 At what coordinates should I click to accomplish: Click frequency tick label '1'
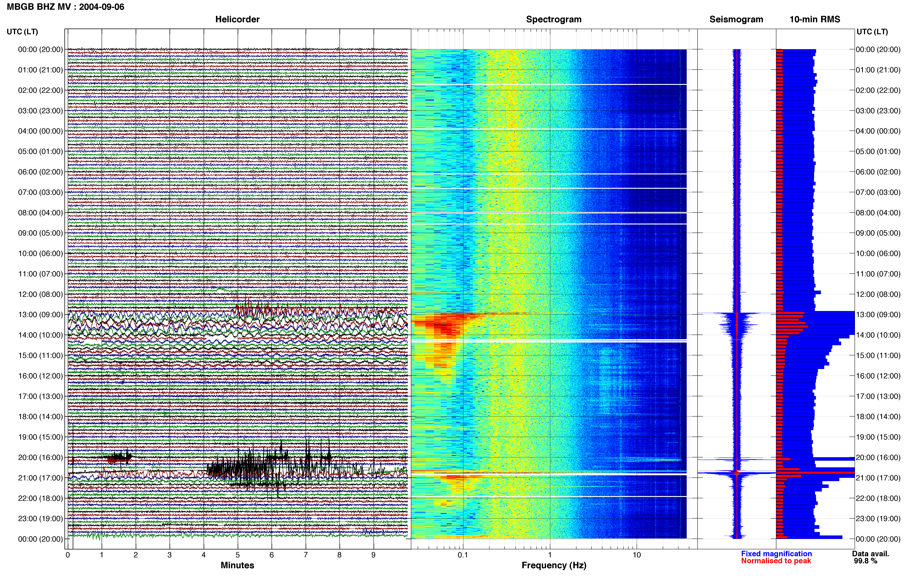(550, 555)
